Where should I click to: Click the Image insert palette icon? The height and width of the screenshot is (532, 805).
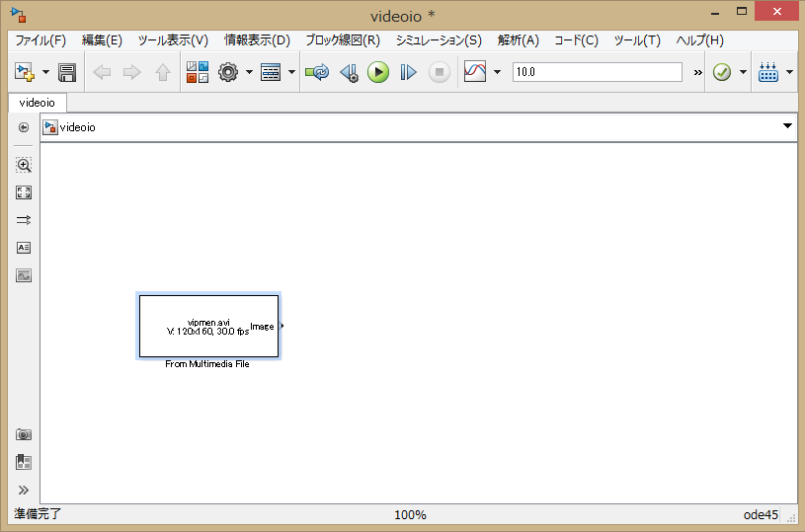pos(24,275)
